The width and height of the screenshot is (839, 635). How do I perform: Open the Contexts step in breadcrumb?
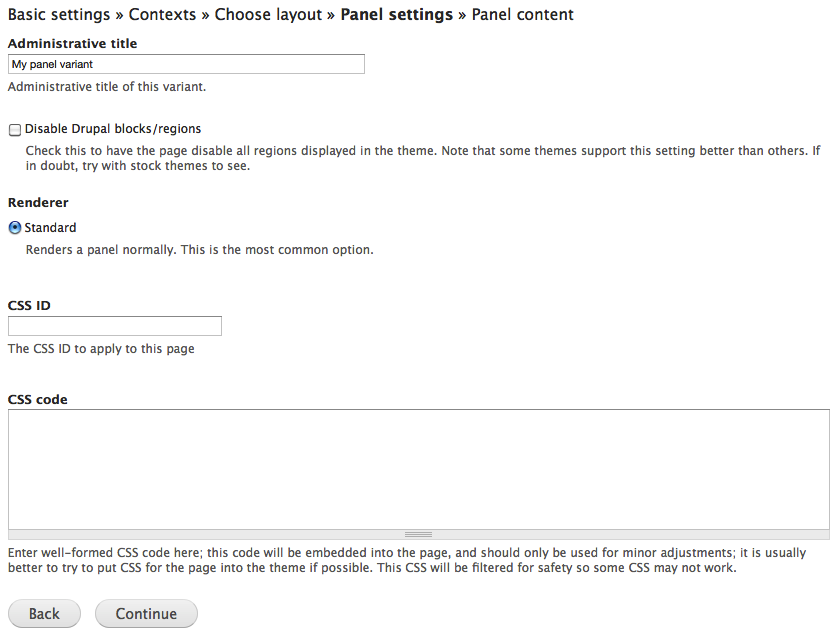point(162,15)
